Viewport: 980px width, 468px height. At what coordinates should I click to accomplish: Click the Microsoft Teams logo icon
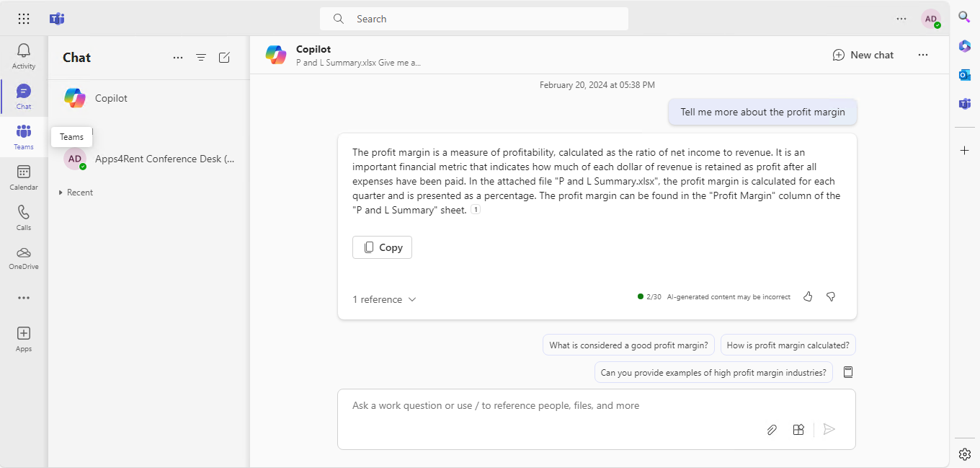point(57,19)
